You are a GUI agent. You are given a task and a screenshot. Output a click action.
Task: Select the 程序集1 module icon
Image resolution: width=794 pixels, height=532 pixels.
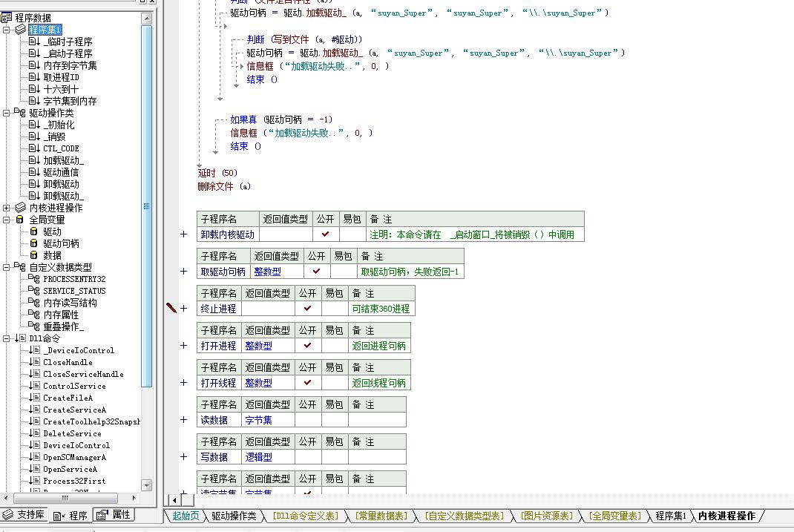tap(20, 30)
